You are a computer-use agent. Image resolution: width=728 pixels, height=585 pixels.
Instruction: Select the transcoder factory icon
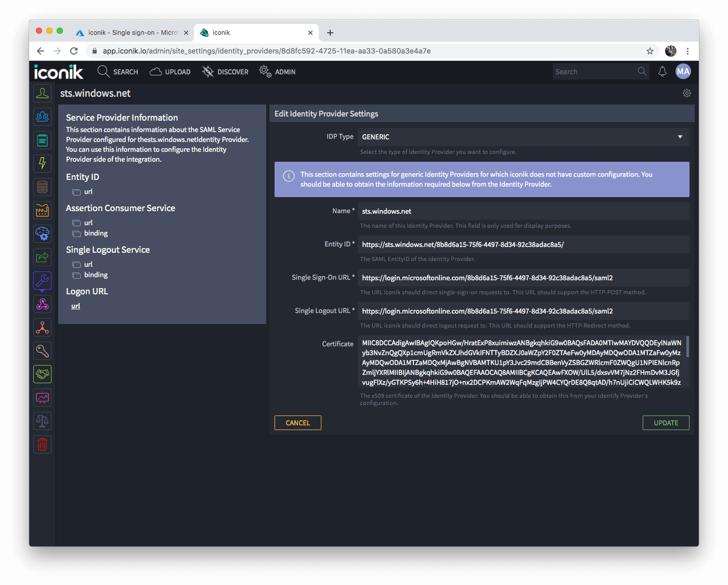click(42, 210)
